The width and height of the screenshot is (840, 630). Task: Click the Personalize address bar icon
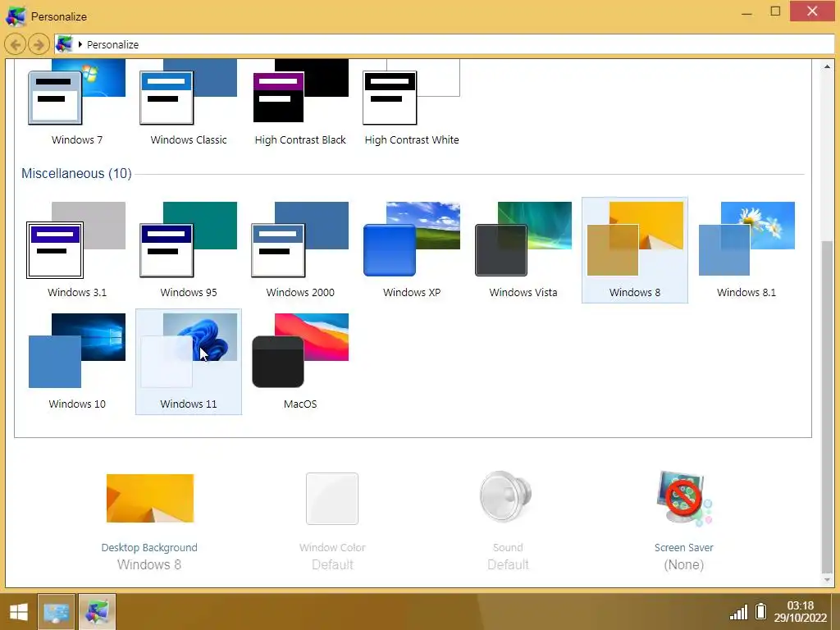[x=64, y=44]
